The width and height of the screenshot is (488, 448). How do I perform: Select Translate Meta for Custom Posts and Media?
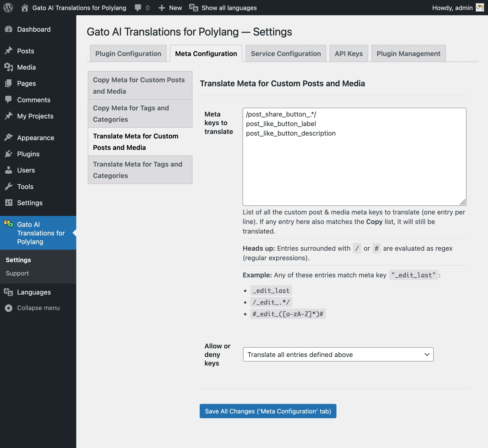pyautogui.click(x=140, y=142)
